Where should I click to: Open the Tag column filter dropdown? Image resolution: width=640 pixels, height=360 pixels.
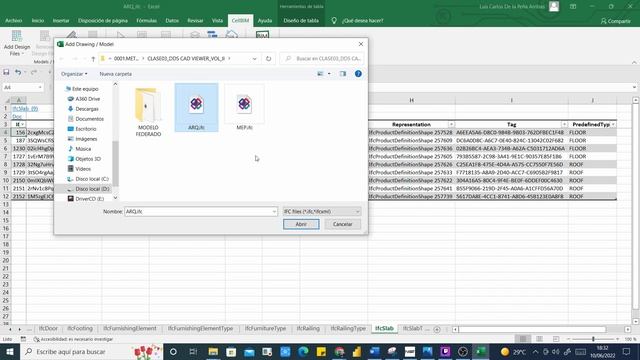pyautogui.click(x=564, y=124)
